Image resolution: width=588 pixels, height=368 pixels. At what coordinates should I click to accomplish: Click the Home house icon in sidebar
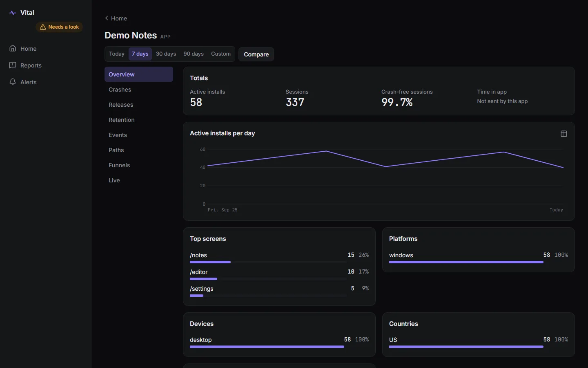13,48
